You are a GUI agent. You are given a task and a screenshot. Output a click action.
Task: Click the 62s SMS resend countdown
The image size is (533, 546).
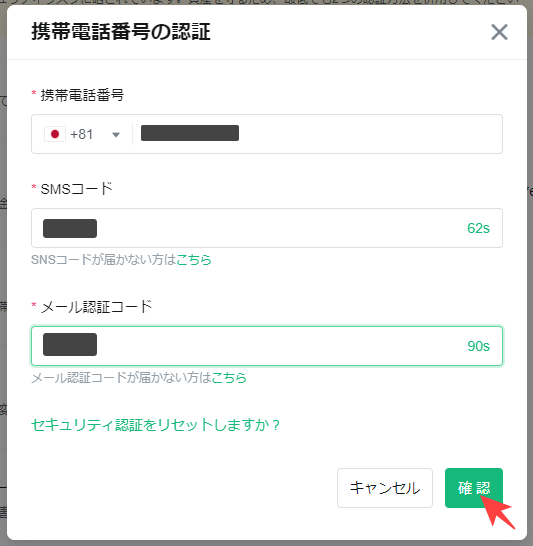[478, 228]
